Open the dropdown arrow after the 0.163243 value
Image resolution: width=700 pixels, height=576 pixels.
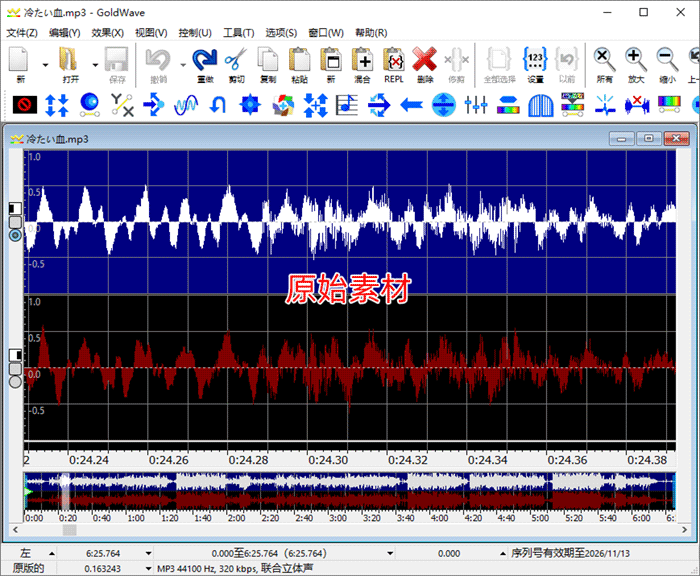click(x=148, y=569)
